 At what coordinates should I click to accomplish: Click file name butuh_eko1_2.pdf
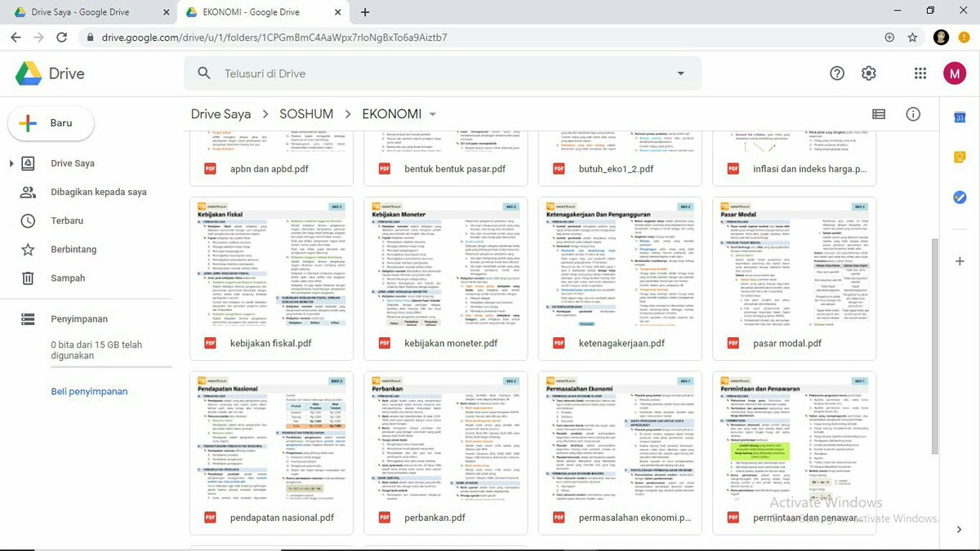click(617, 169)
